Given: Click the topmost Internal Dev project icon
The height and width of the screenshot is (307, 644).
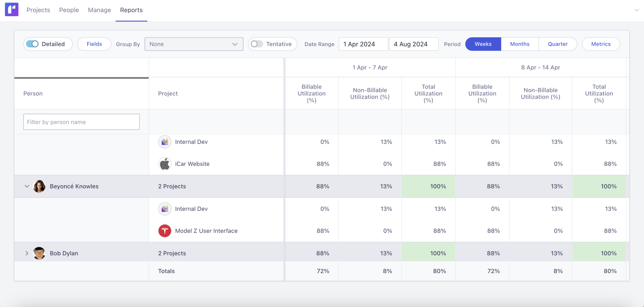Looking at the screenshot, I should (x=165, y=142).
